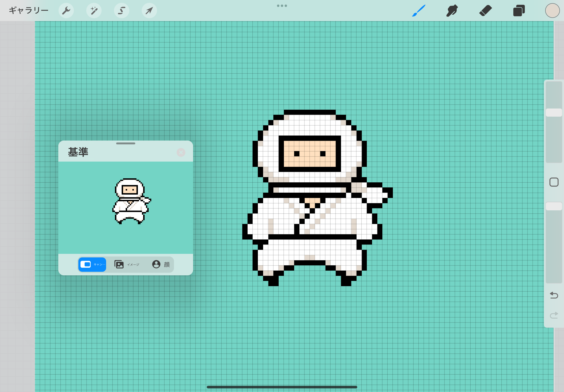Return to ギャラリー gallery

[x=28, y=11]
